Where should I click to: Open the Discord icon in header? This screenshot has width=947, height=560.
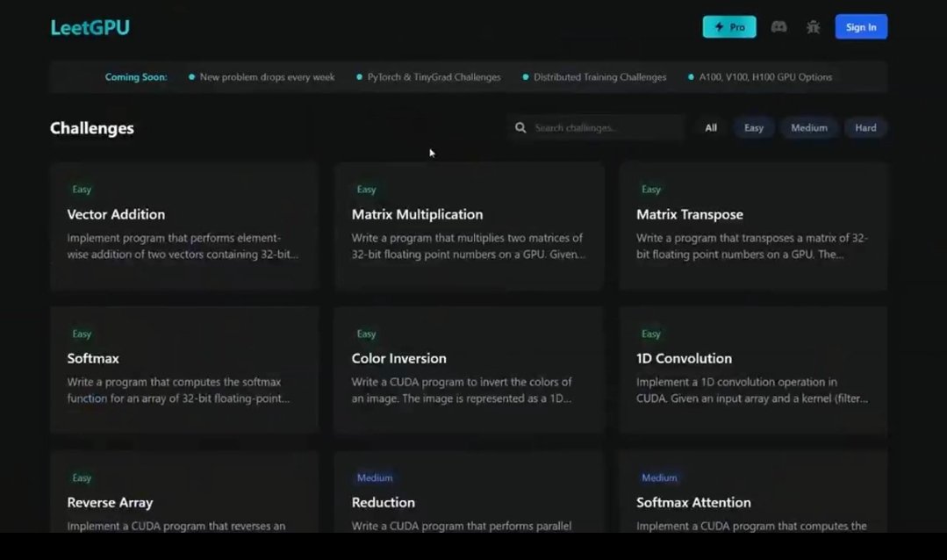coord(778,27)
